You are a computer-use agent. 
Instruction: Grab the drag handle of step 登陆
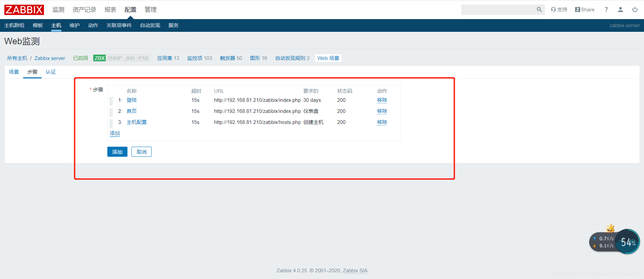click(111, 101)
